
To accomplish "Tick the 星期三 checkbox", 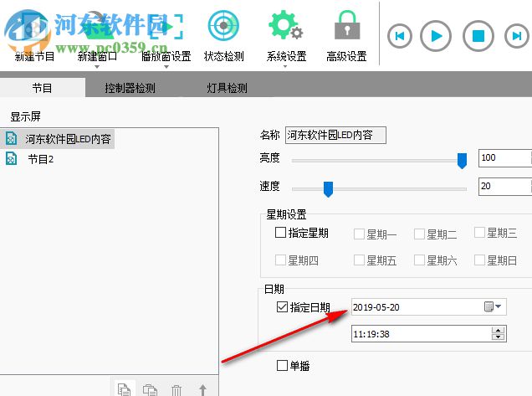I will (x=479, y=233).
